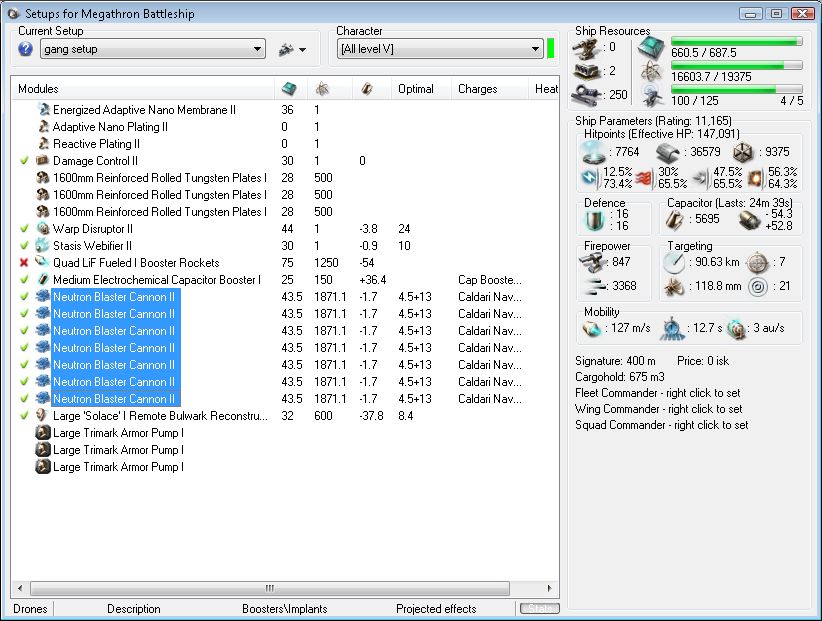Click the structure hitpoints icon showing 9375
822x621 pixels.
pyautogui.click(x=742, y=152)
